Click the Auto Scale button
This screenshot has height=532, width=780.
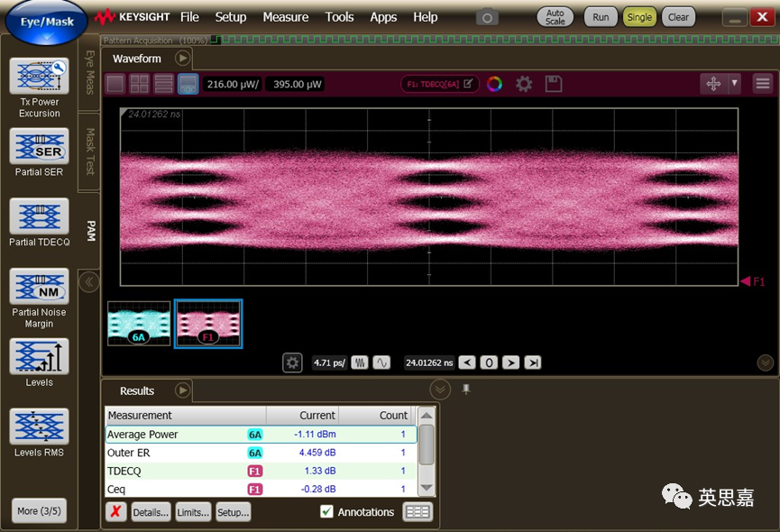pyautogui.click(x=555, y=17)
